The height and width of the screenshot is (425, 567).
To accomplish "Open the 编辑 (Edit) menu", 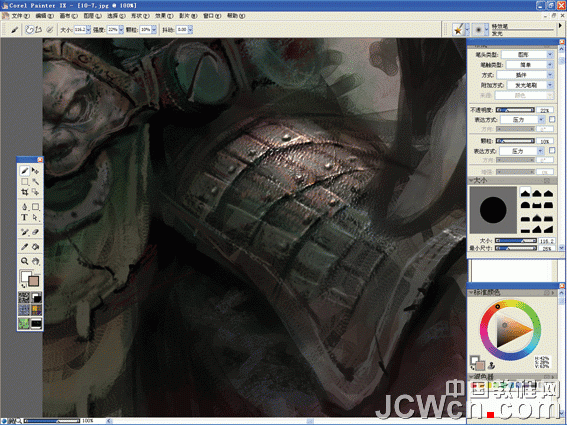I will 44,16.
